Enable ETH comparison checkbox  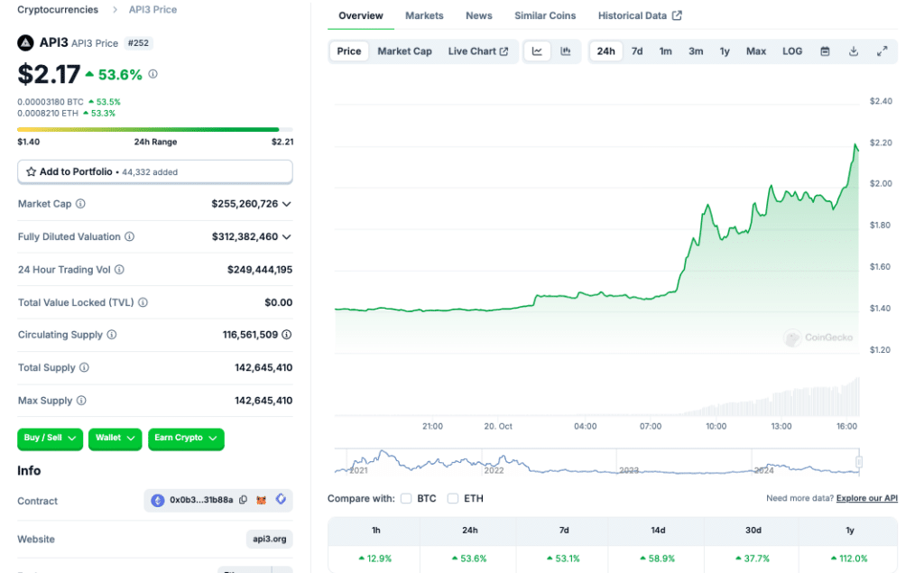(x=453, y=498)
